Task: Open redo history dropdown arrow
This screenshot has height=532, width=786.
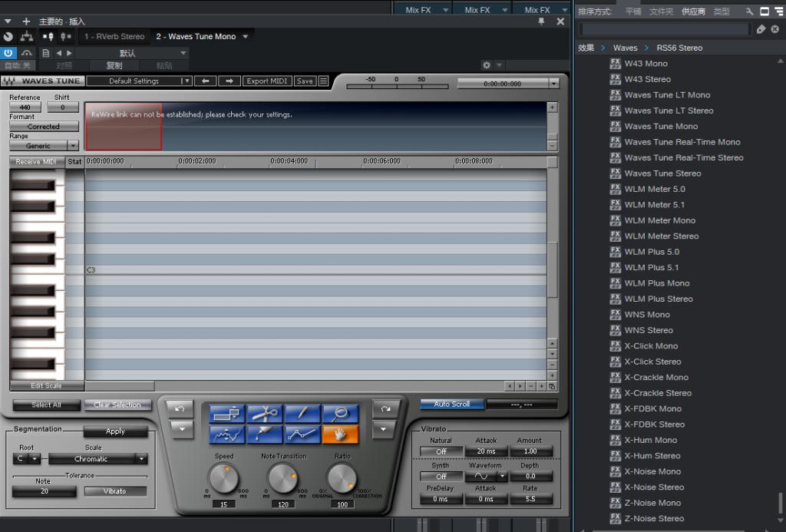Action: 384,430
